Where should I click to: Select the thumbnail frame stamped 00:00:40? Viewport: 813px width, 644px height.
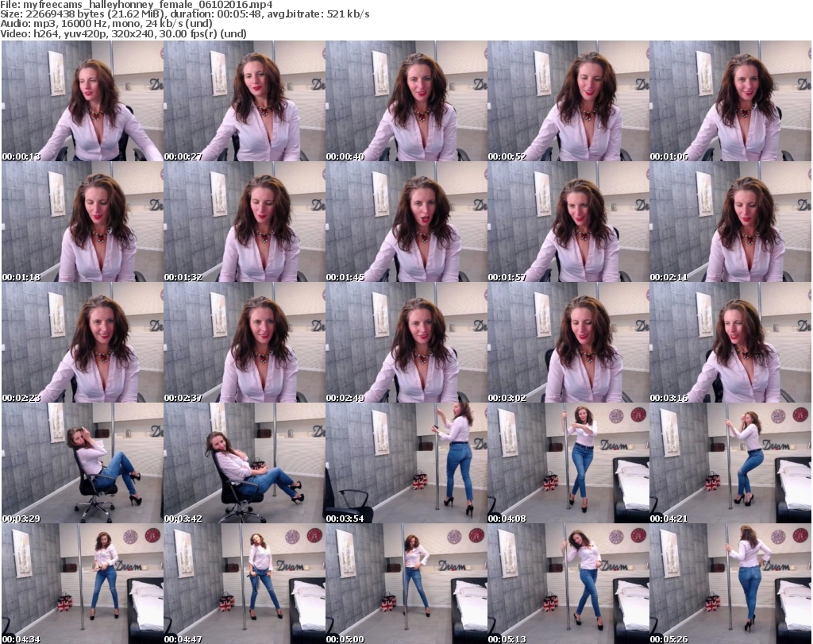pyautogui.click(x=406, y=101)
